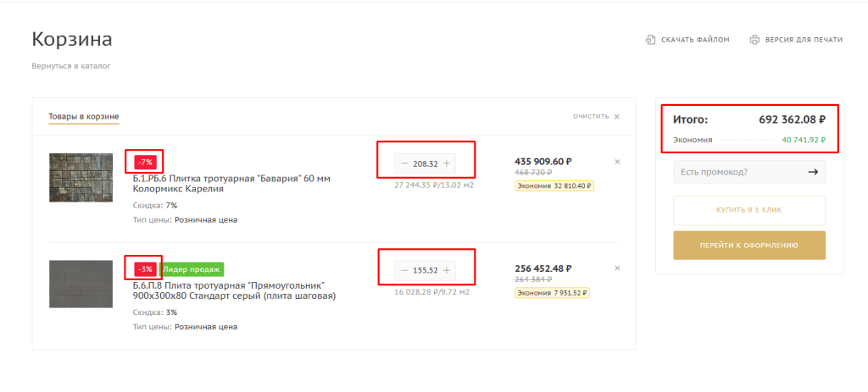Apply the promo code with the arrow
Viewport: 868px width, 392px height.
tap(813, 172)
